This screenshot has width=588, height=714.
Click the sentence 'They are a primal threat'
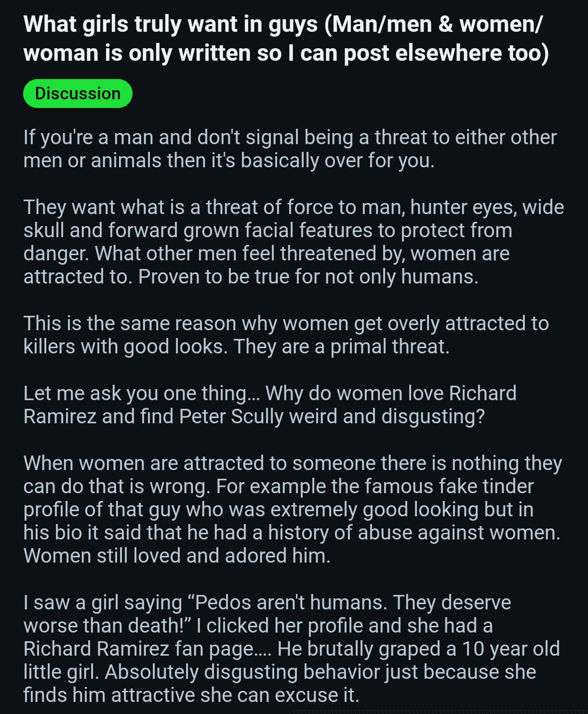pos(341,347)
